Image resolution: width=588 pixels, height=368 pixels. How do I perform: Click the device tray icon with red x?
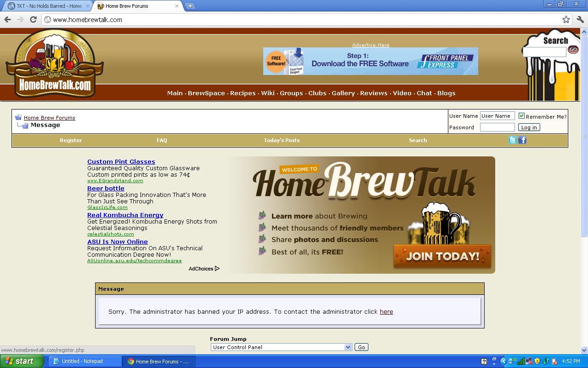click(554, 362)
